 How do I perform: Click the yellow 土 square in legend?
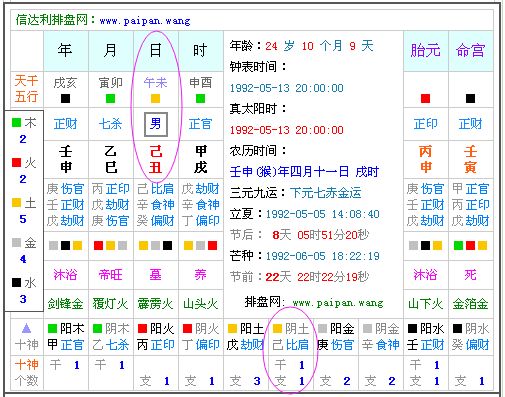16,202
